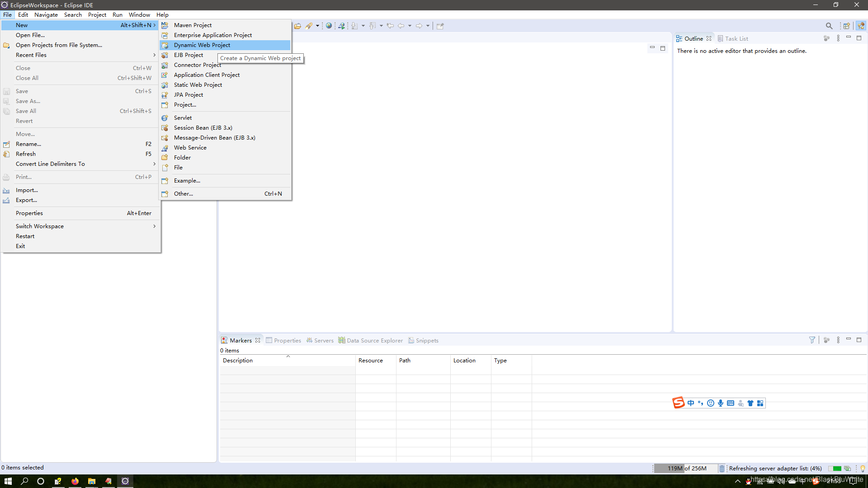The image size is (868, 488).
Task: Click the Servlet creation option
Action: [x=183, y=117]
